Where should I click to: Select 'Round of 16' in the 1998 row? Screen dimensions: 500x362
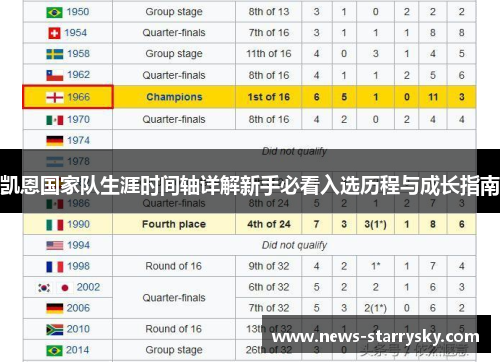coord(174,266)
